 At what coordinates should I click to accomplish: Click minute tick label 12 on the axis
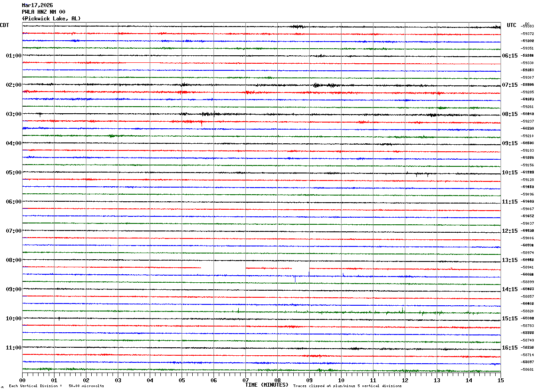point(405,380)
